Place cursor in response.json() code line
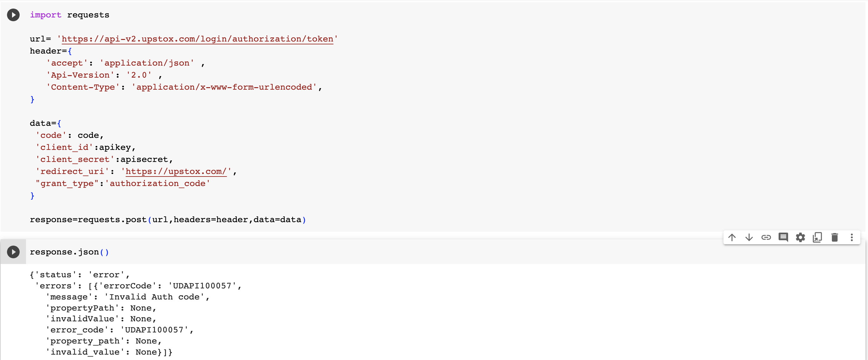Image resolution: width=868 pixels, height=360 pixels. pos(69,252)
